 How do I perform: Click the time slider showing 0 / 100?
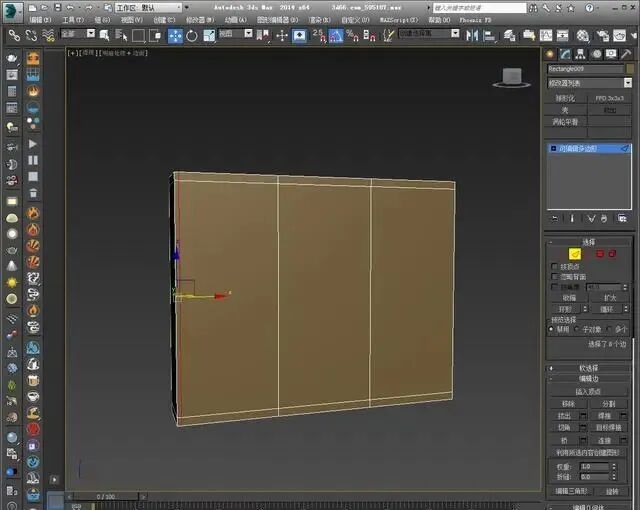[106, 497]
